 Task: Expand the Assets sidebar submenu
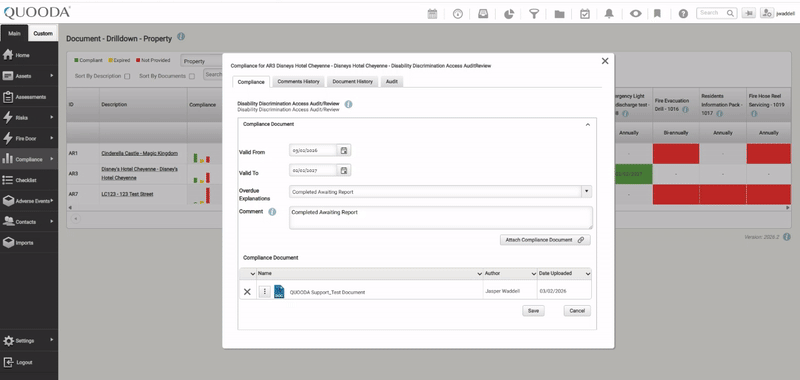coord(52,76)
